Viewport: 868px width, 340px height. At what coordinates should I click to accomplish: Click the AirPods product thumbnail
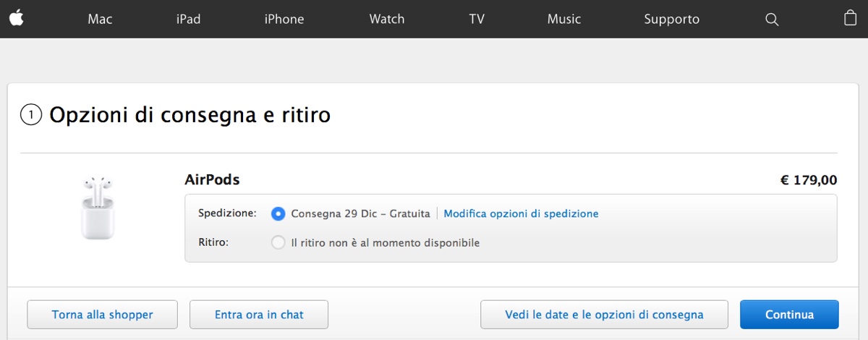pyautogui.click(x=98, y=208)
